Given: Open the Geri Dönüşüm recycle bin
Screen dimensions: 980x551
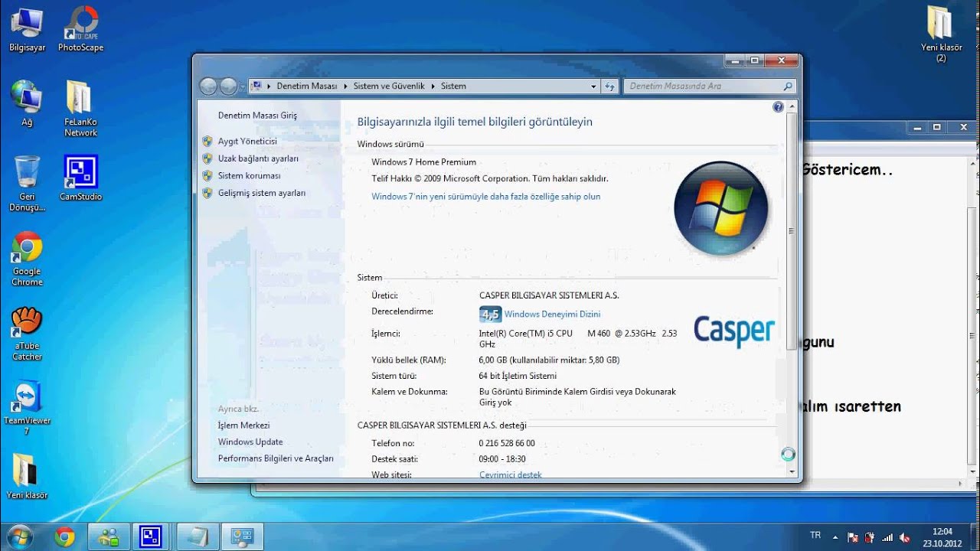Looking at the screenshot, I should 27,184.
